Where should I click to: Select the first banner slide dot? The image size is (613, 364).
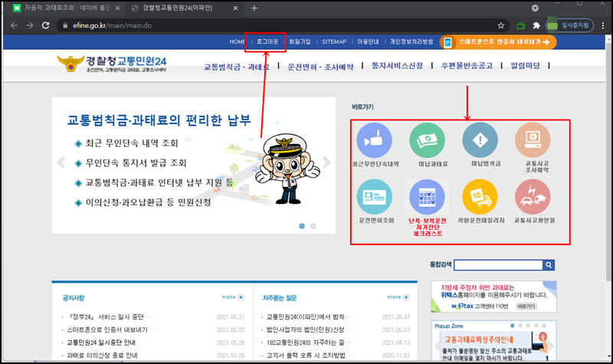pos(302,226)
